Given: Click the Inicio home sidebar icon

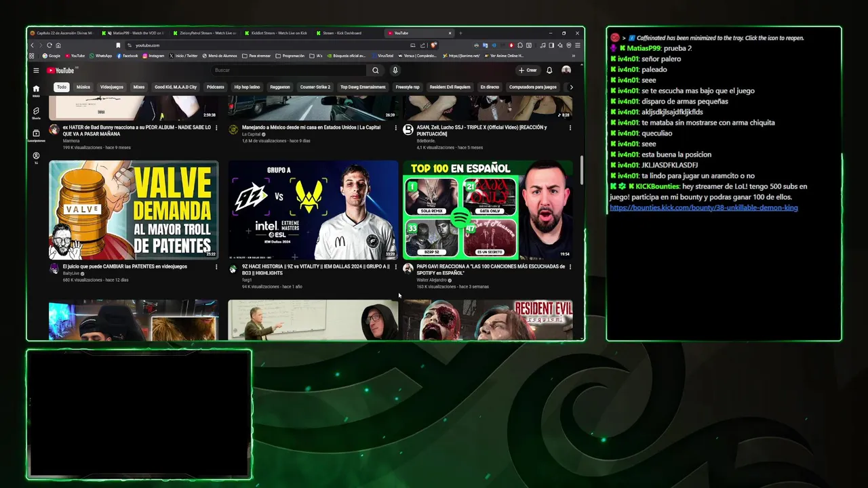Looking at the screenshot, I should click(36, 90).
